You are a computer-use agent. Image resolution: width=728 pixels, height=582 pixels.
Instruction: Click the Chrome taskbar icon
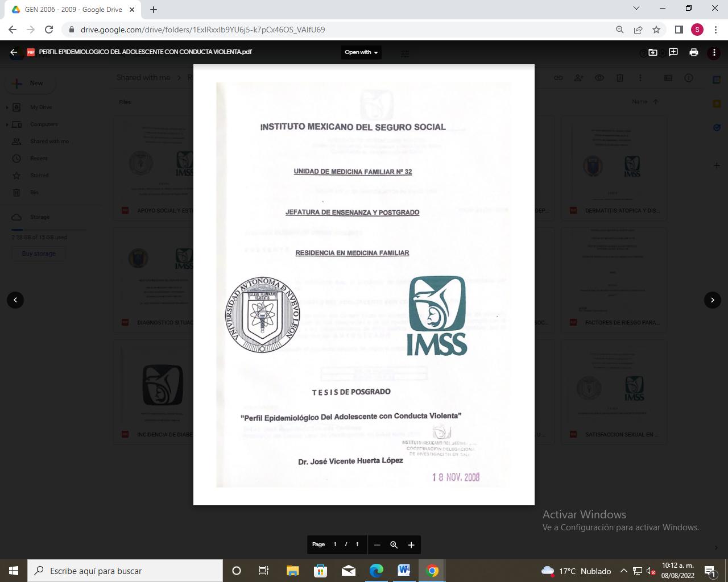coord(432,571)
